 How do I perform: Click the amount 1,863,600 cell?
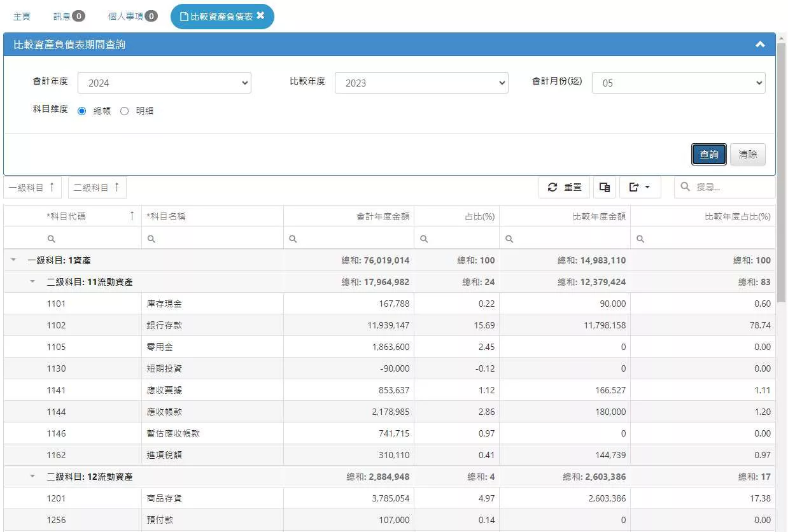(x=349, y=347)
